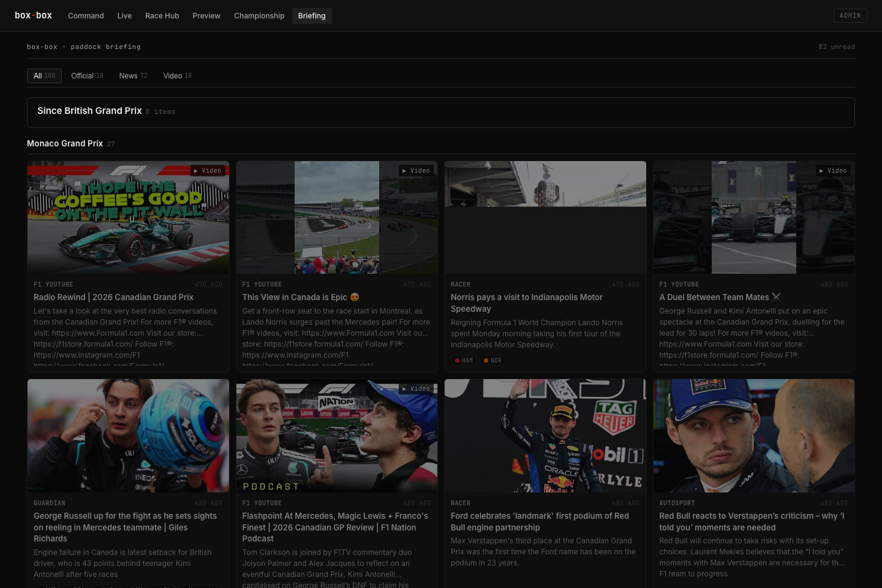This screenshot has height=588, width=882.
Task: Select the All filter tab
Action: pos(44,76)
